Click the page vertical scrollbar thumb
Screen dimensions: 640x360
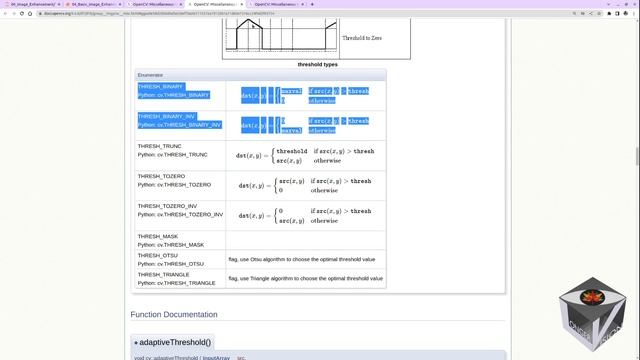pos(638,156)
